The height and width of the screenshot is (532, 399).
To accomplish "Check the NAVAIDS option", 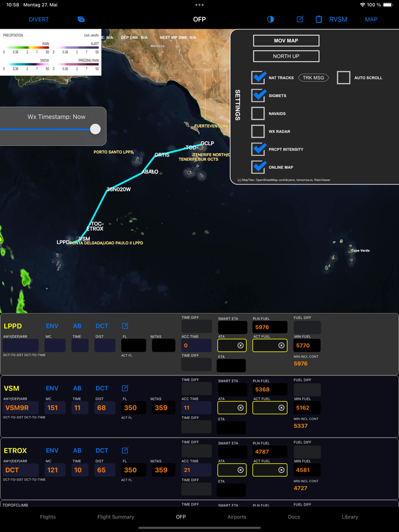I will [258, 113].
